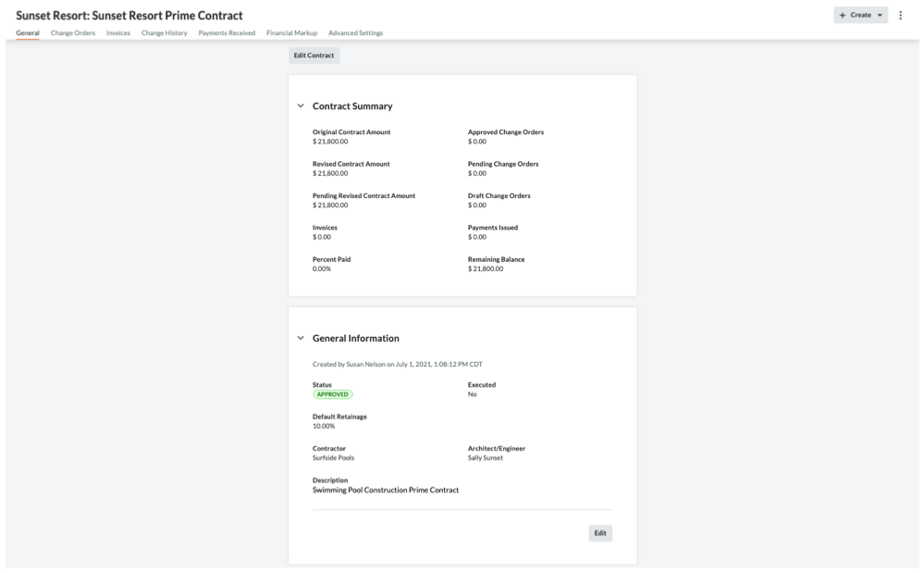Click the Remaining Balance value $21,800.00

(x=486, y=268)
